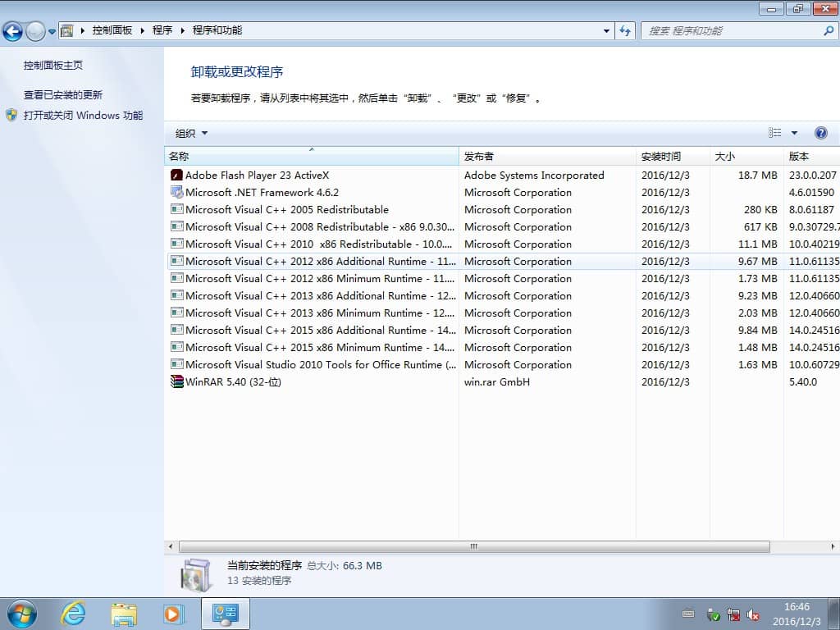Viewport: 840px width, 630px height.
Task: Click the Adobe Flash Player program icon
Action: [x=176, y=175]
